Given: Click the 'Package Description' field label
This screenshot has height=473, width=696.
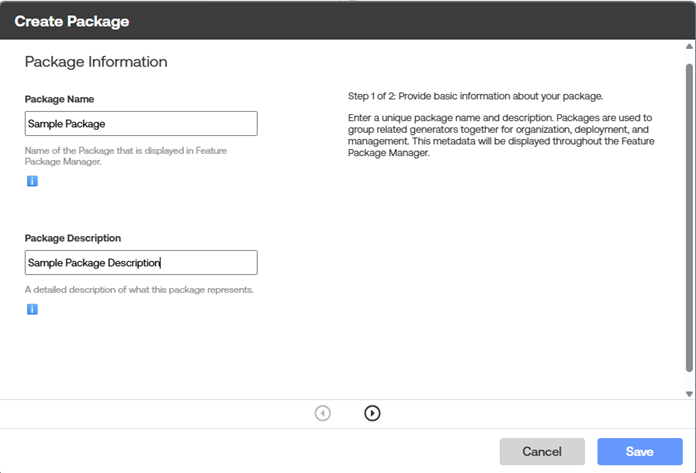Looking at the screenshot, I should point(73,238).
